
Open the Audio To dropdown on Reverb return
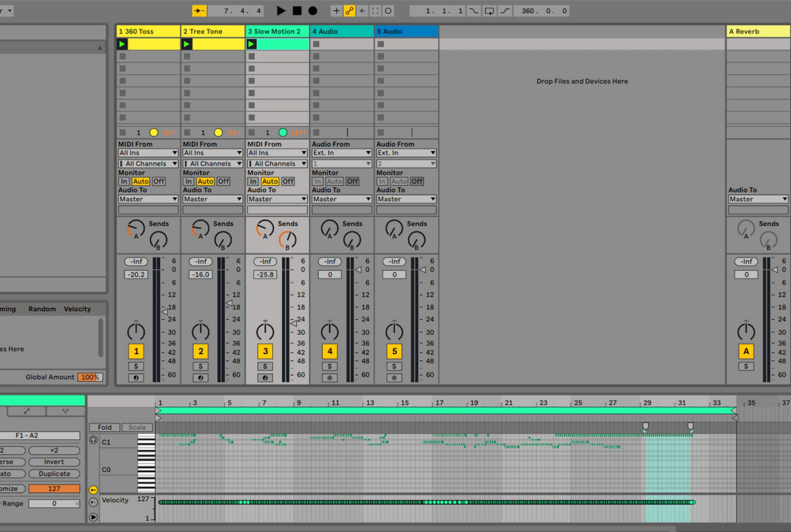point(758,199)
